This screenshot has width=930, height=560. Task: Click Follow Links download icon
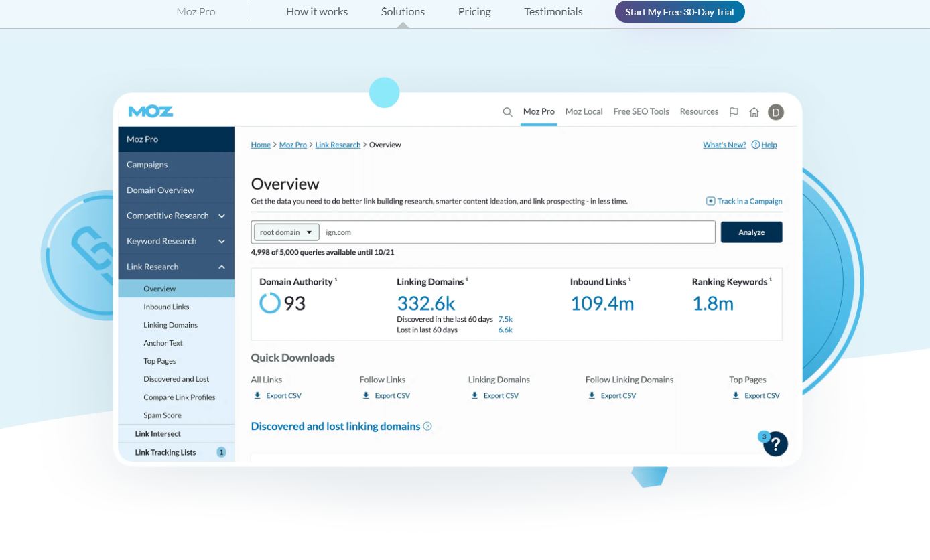point(366,395)
